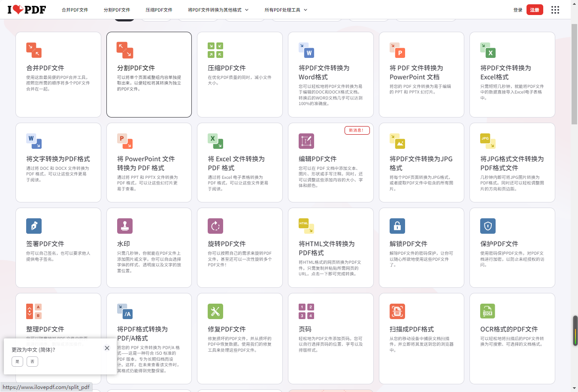578x392 pixels.
Task: Expand the 所有PDF处理工具 dropdown menu
Action: tap(286, 10)
